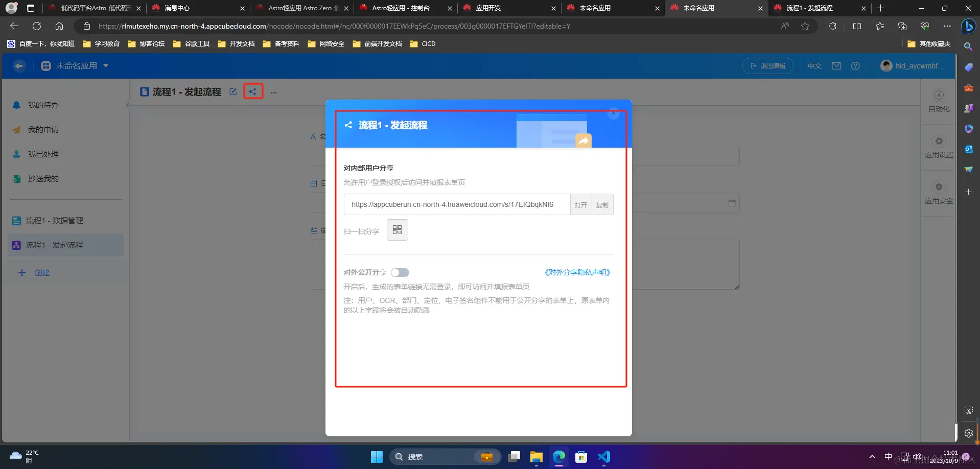Image resolution: width=980 pixels, height=469 pixels.
Task: Click the Edge sidebar settings gear
Action: [x=968, y=433]
